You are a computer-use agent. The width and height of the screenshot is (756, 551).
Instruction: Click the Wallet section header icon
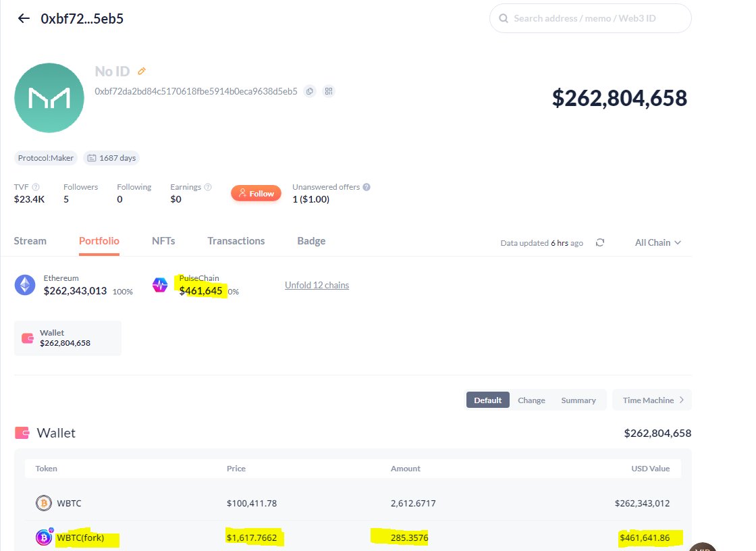22,433
